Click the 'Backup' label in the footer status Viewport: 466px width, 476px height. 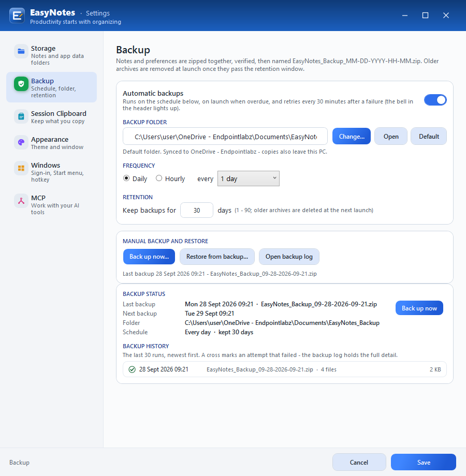coord(20,463)
